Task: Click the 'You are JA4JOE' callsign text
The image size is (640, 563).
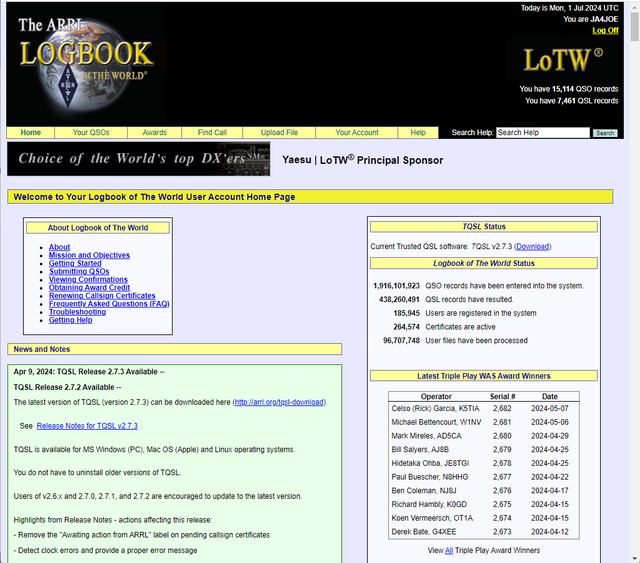Action: 591,19
